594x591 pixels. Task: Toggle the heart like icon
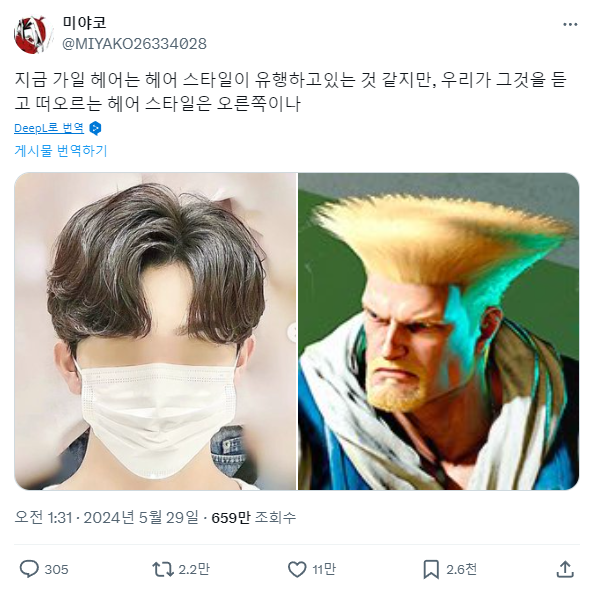(297, 569)
